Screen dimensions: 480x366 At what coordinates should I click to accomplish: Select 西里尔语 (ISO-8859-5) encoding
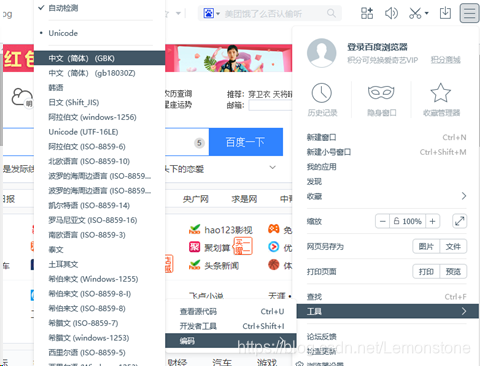[x=99, y=352]
